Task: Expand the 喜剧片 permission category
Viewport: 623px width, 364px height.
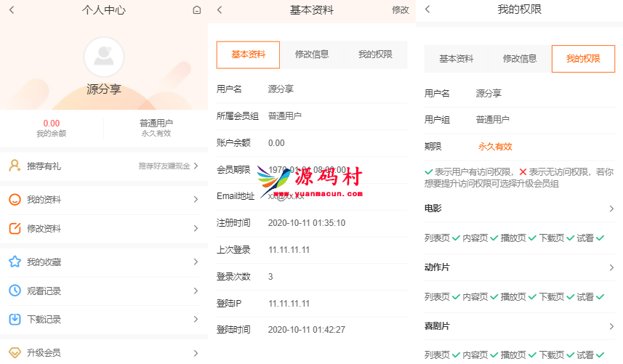Action: click(x=611, y=326)
